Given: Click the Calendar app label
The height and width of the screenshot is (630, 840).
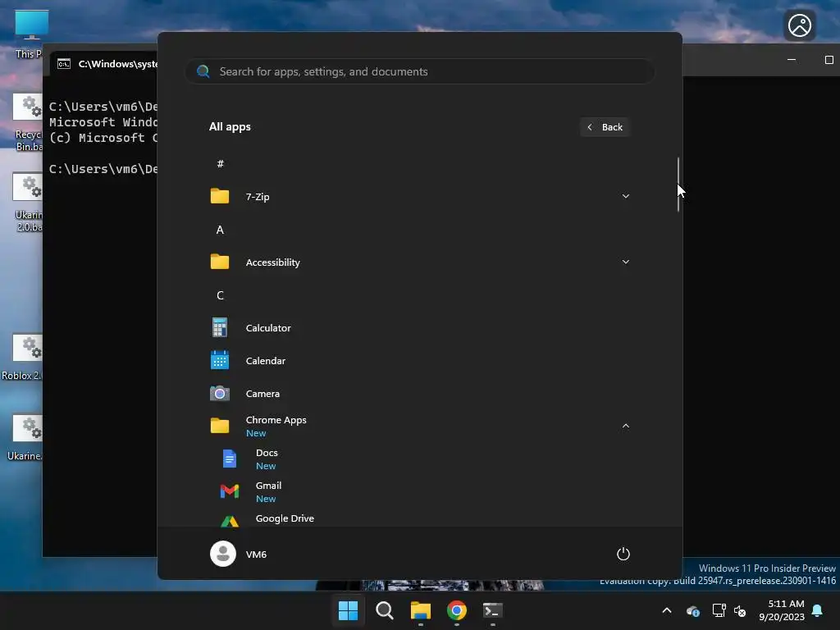Looking at the screenshot, I should (265, 361).
